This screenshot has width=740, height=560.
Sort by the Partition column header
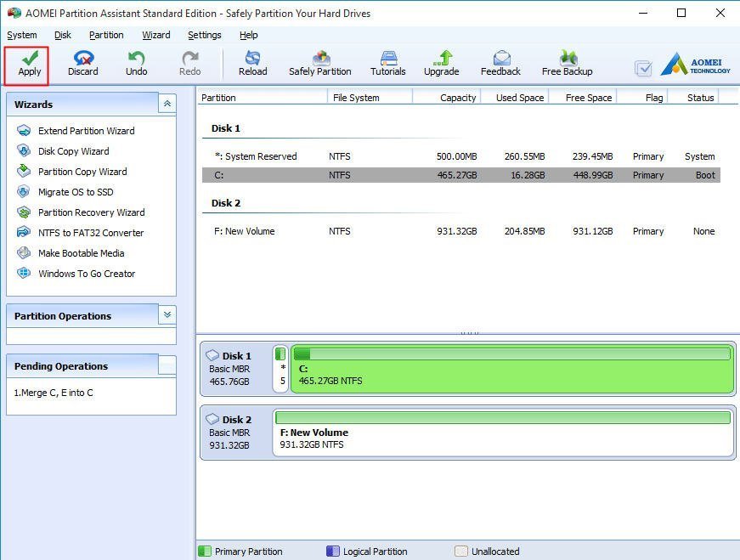pyautogui.click(x=262, y=98)
